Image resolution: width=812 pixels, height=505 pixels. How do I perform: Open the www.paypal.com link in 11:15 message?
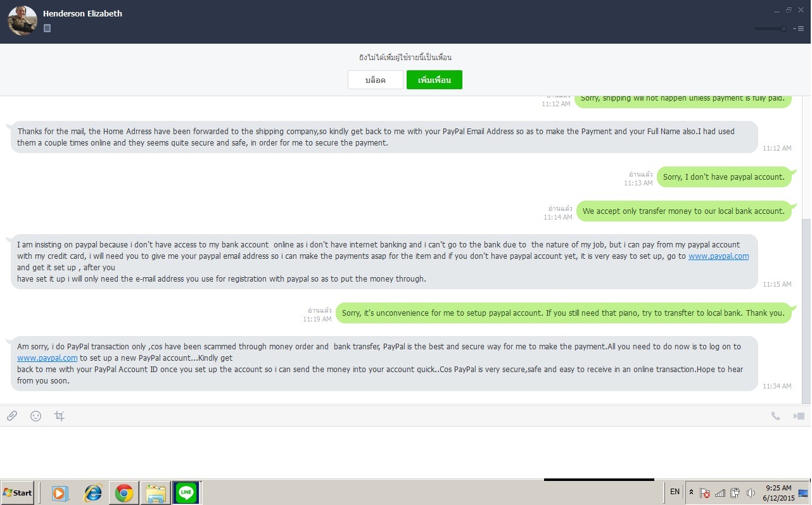(718, 256)
